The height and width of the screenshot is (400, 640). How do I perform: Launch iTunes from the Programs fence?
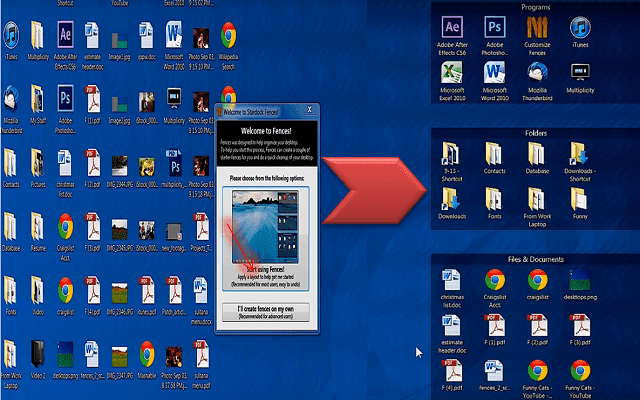coord(580,28)
